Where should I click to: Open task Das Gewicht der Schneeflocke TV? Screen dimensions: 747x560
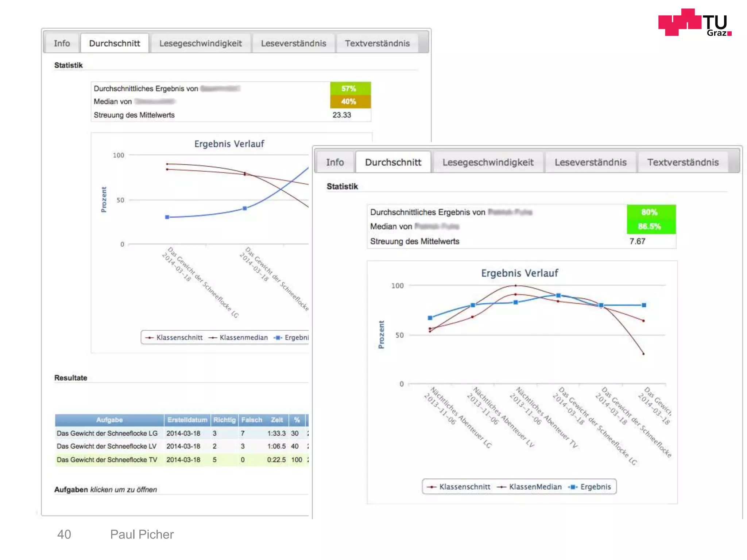(x=107, y=460)
